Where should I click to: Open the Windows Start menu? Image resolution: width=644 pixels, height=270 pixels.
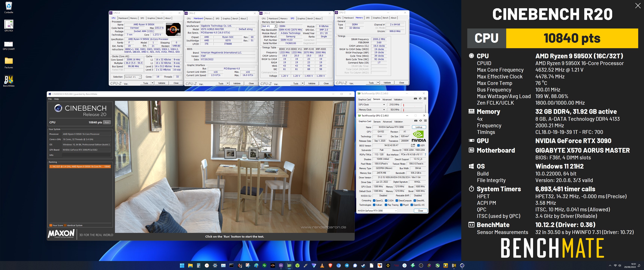pos(182,265)
